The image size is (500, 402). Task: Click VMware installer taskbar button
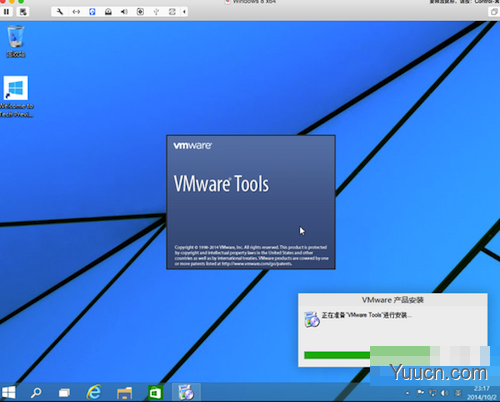[x=186, y=392]
